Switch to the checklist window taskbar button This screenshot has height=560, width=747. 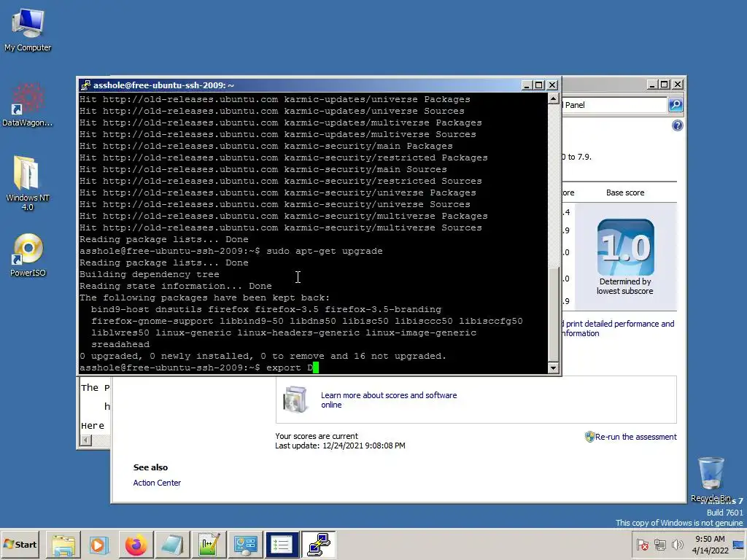pyautogui.click(x=282, y=545)
